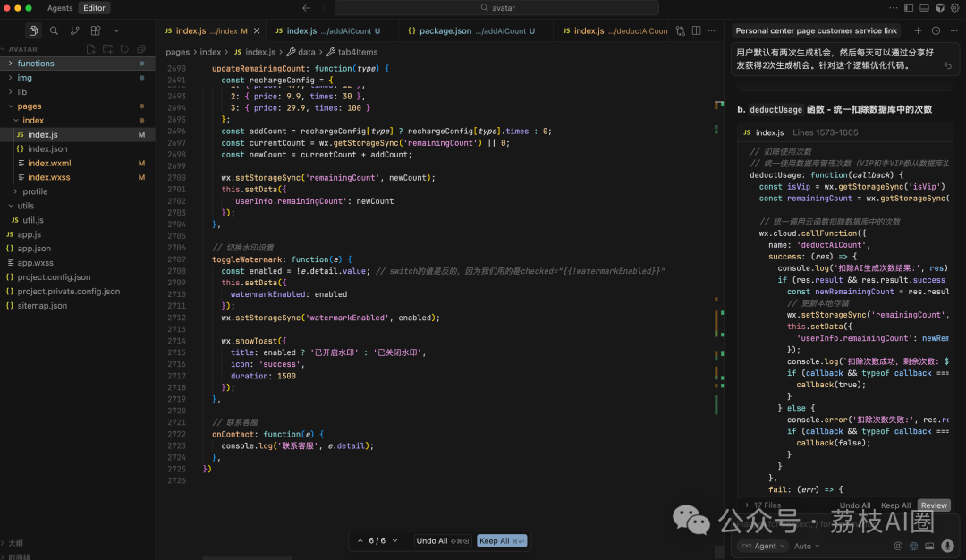Viewport: 966px width, 560px height.
Task: Open the Agent mode dropdown
Action: coord(763,546)
